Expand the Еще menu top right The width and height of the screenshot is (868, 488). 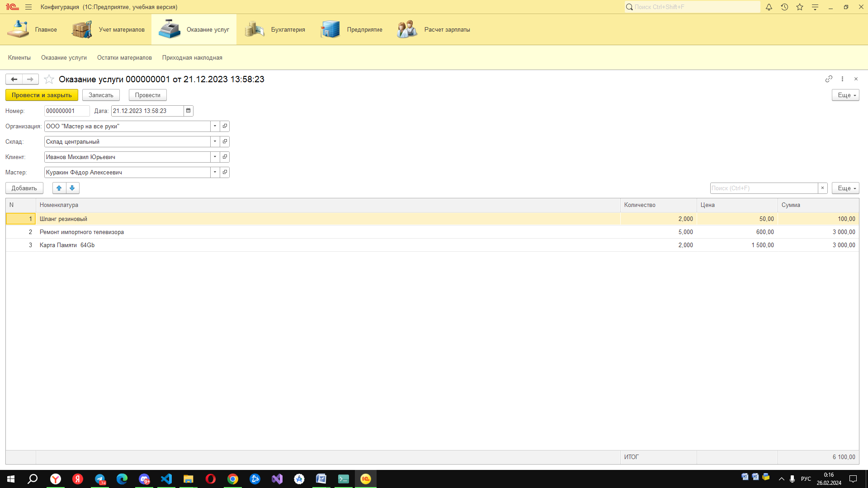[846, 95]
